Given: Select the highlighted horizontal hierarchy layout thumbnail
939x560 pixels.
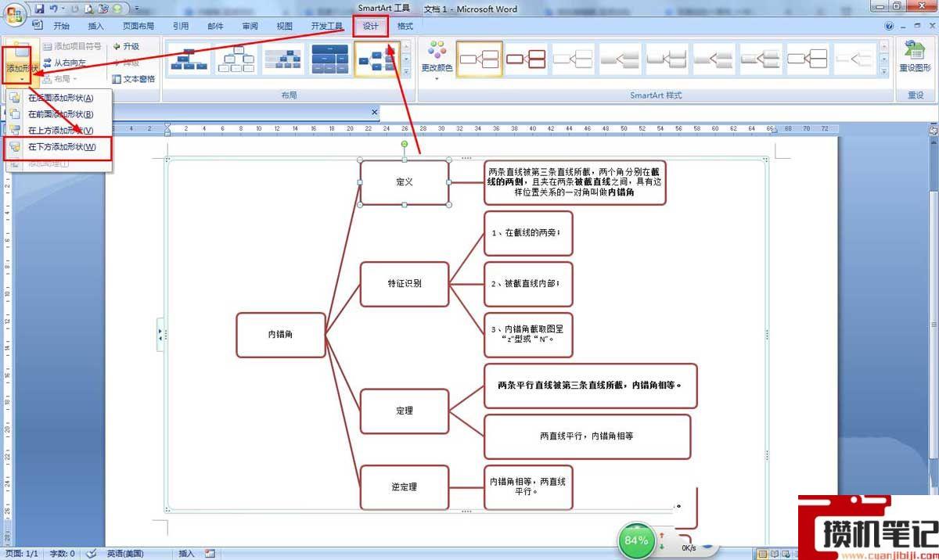Looking at the screenshot, I should click(x=377, y=59).
